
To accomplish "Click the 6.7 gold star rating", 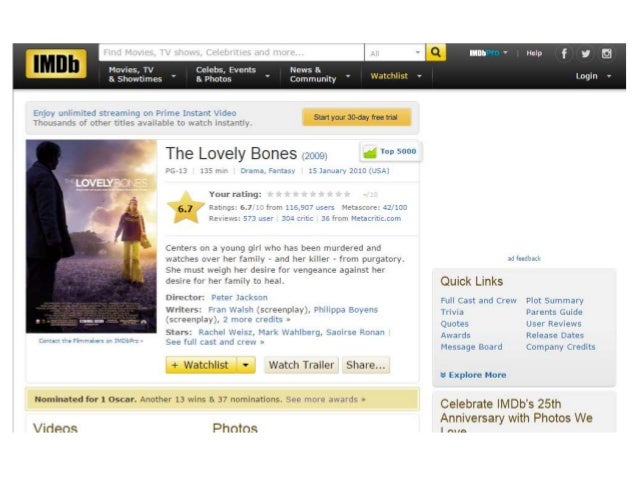I will click(x=186, y=208).
